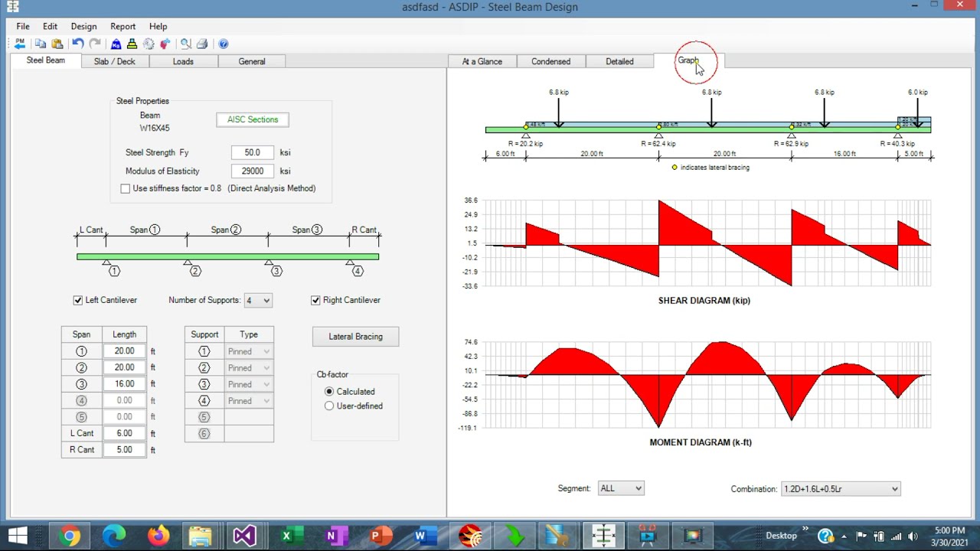Click the head-with-gears toolbar icon
Viewport: 980px width, 551px height.
point(165,44)
